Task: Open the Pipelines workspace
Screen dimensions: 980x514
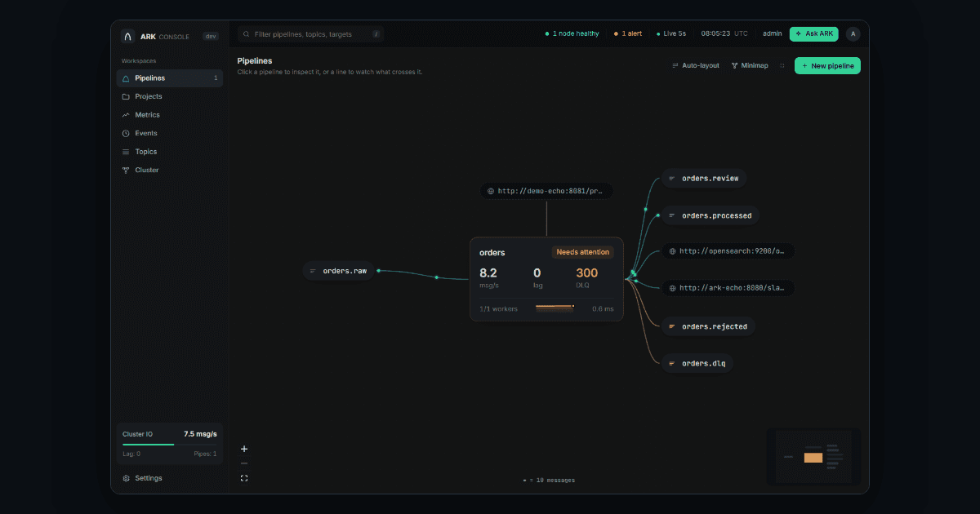Action: 170,78
